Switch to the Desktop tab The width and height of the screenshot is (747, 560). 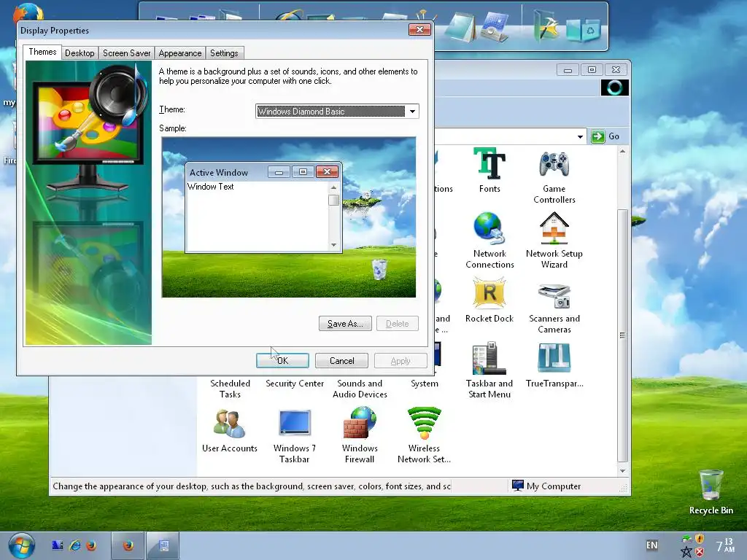[x=80, y=52]
